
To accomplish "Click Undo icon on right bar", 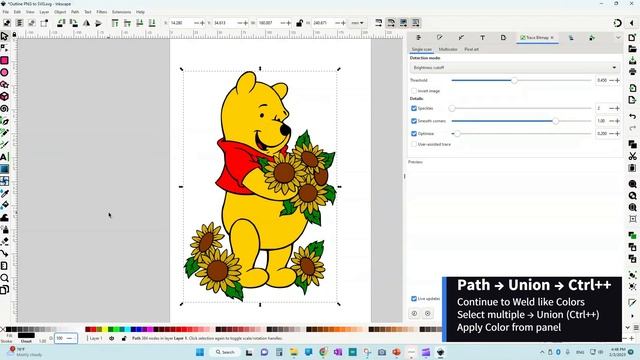I will tap(632, 116).
